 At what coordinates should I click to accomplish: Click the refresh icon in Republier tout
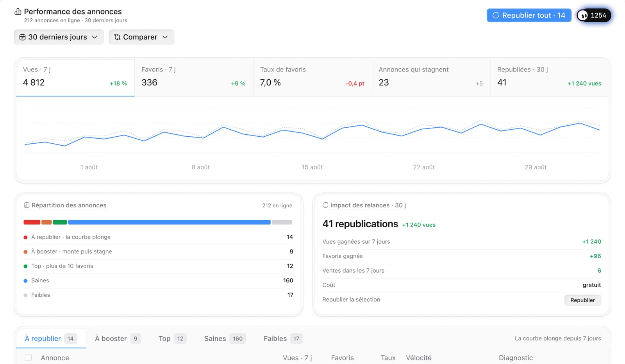pyautogui.click(x=496, y=15)
